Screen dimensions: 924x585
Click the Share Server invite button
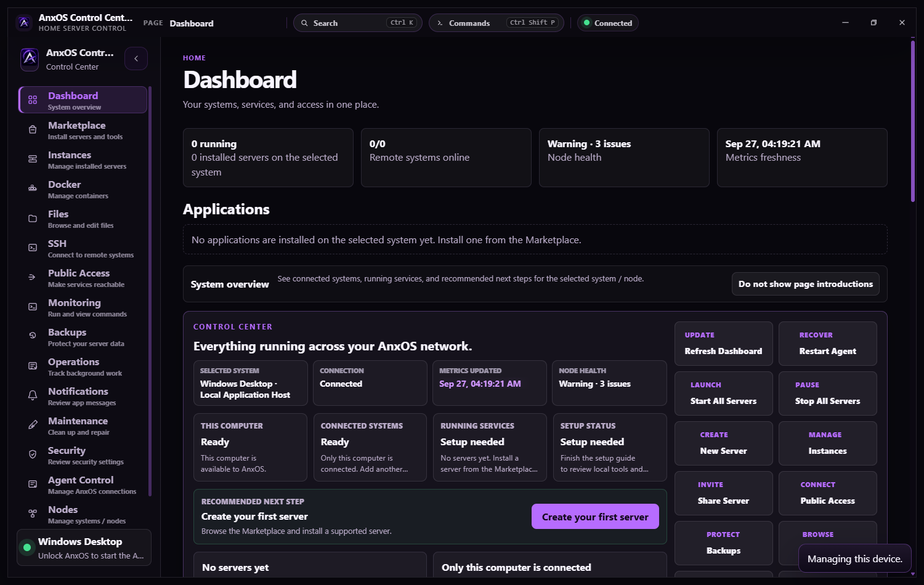[723, 493]
